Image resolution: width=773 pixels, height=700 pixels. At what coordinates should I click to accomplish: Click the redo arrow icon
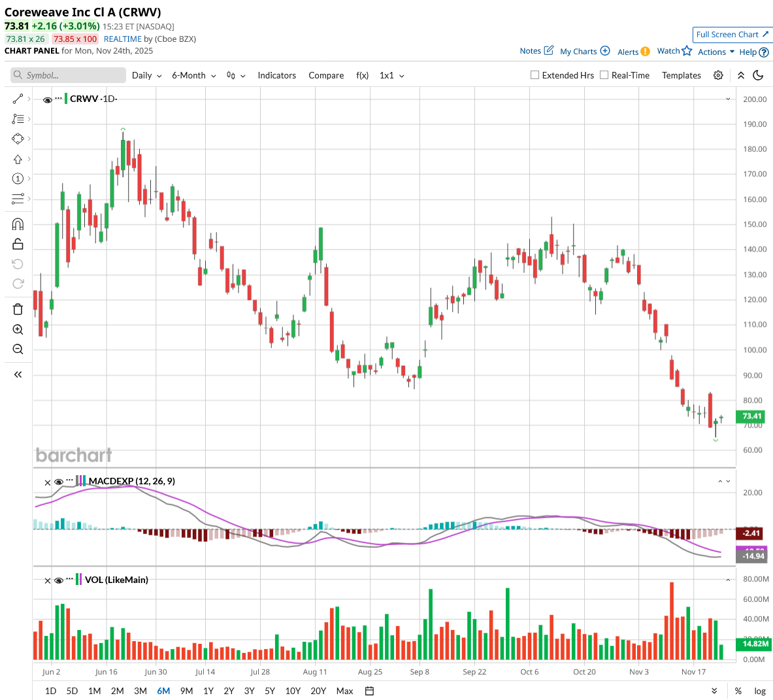pyautogui.click(x=18, y=284)
